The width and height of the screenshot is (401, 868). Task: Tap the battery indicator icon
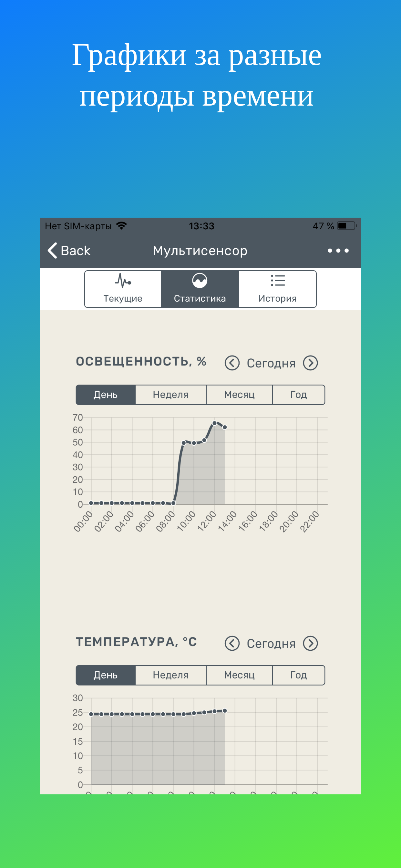pyautogui.click(x=347, y=226)
